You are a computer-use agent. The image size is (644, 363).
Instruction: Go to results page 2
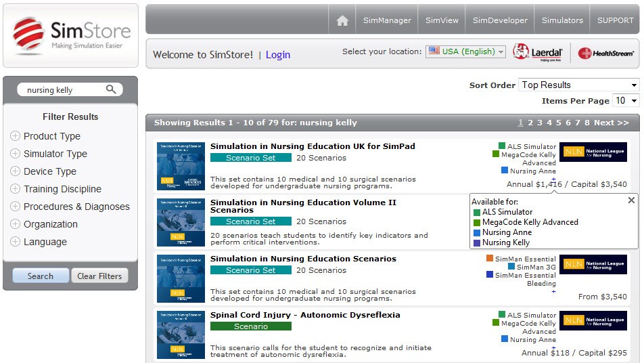click(530, 123)
